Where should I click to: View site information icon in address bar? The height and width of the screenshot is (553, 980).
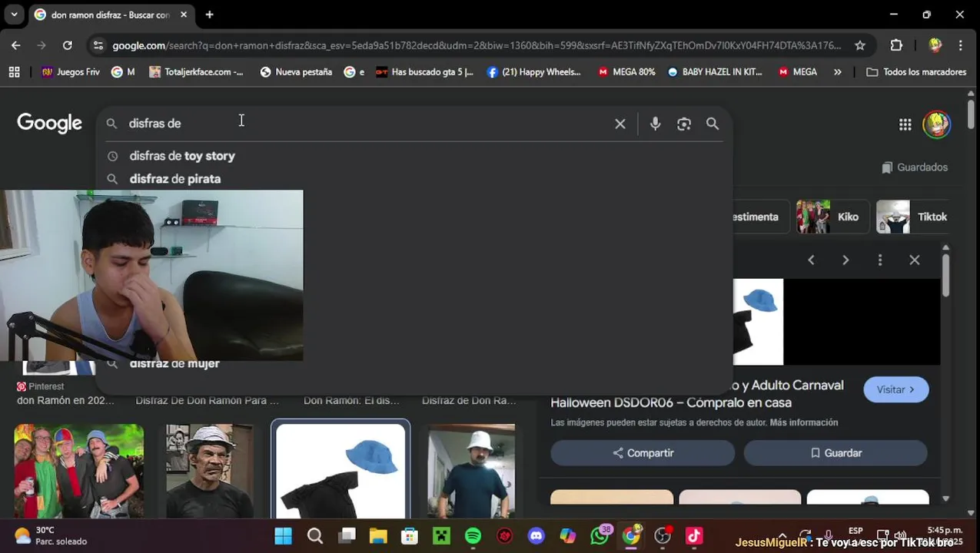pyautogui.click(x=98, y=45)
